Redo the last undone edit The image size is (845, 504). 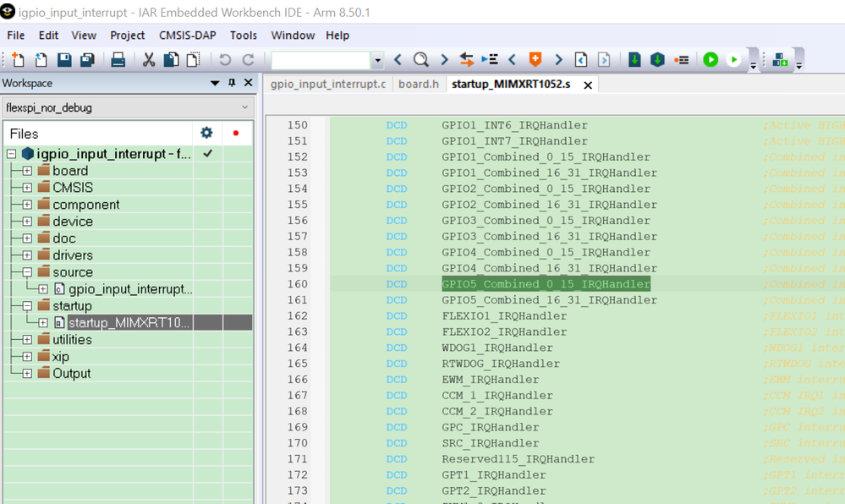point(249,60)
